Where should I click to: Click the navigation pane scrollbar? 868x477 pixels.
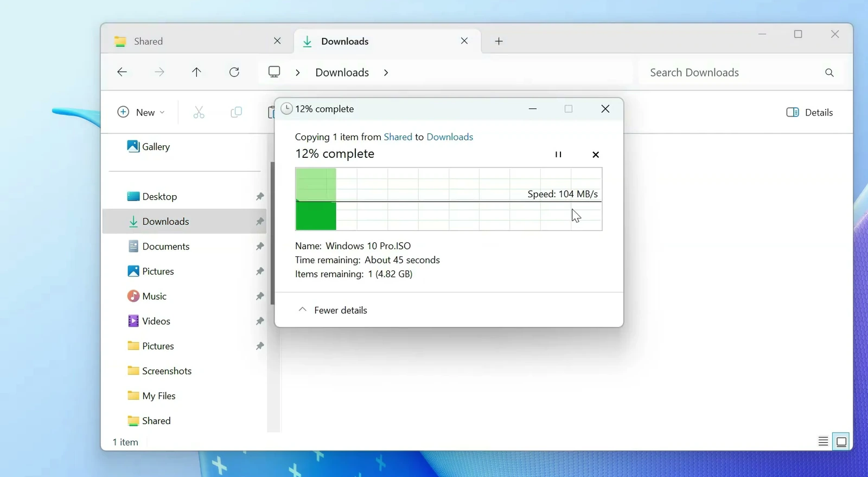pos(272,233)
